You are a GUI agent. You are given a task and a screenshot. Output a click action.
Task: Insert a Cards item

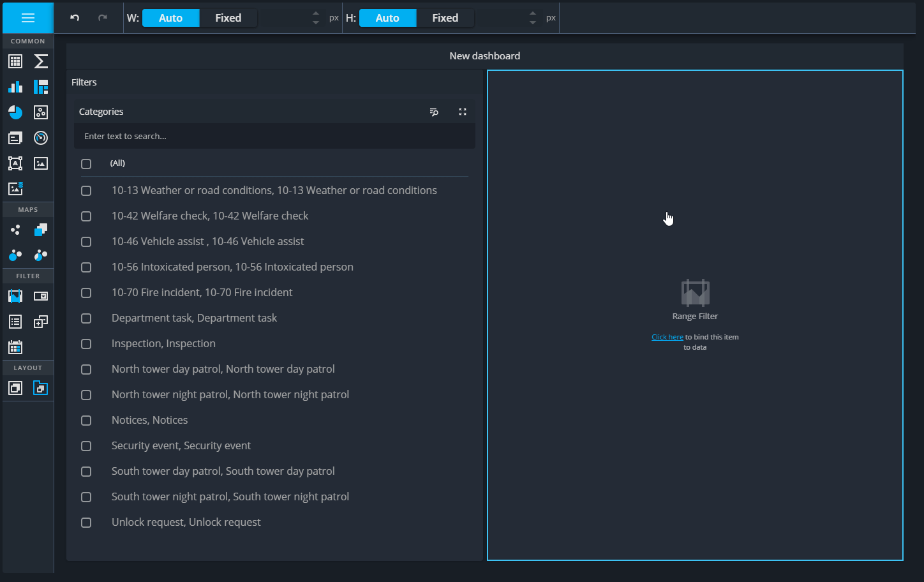15,138
